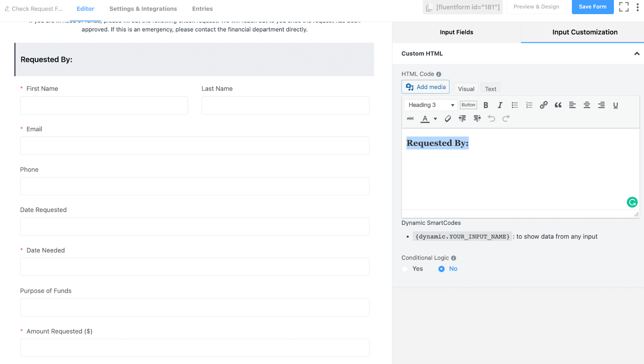Switch to the Editor tab
Image resolution: width=644 pixels, height=364 pixels.
coord(85,9)
